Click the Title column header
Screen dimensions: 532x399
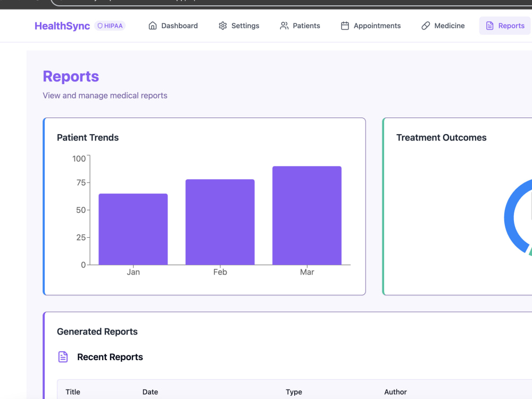pyautogui.click(x=72, y=392)
